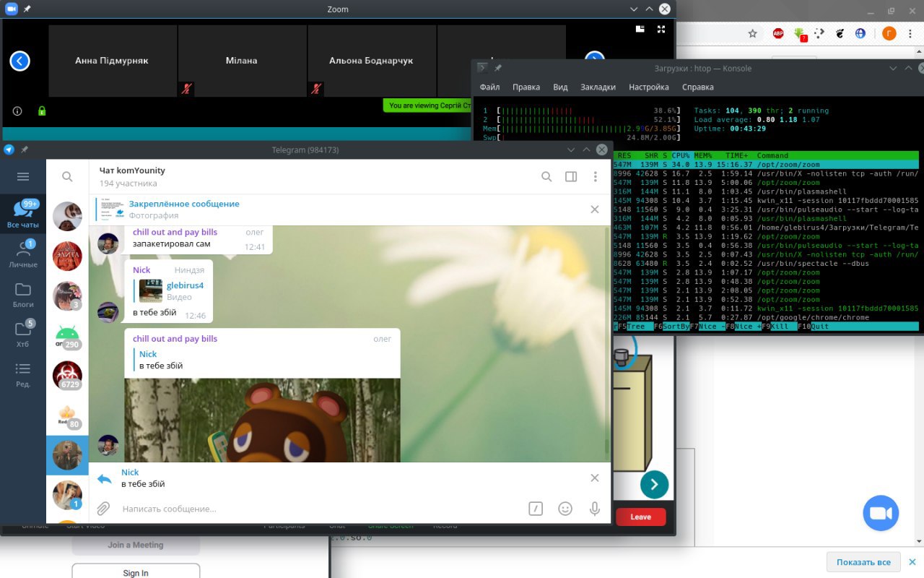Open 'Справка' menu in Konsole
Image resolution: width=924 pixels, height=578 pixels.
pyautogui.click(x=697, y=87)
